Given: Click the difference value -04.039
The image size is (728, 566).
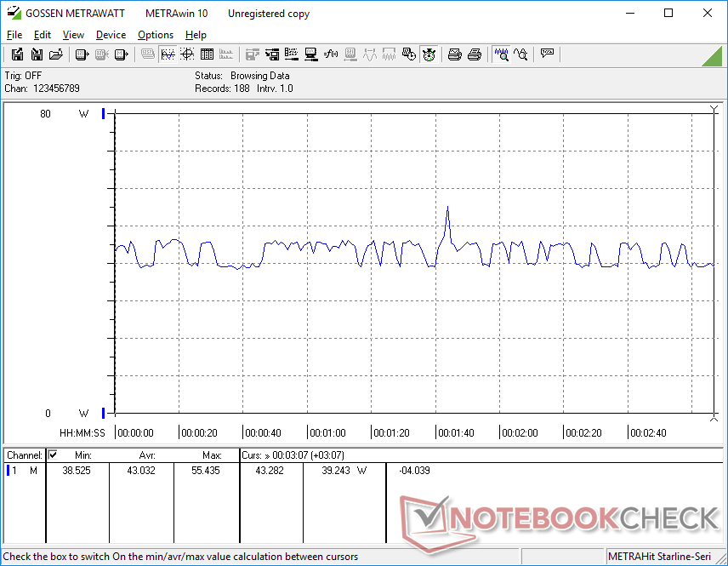Looking at the screenshot, I should coord(414,471).
